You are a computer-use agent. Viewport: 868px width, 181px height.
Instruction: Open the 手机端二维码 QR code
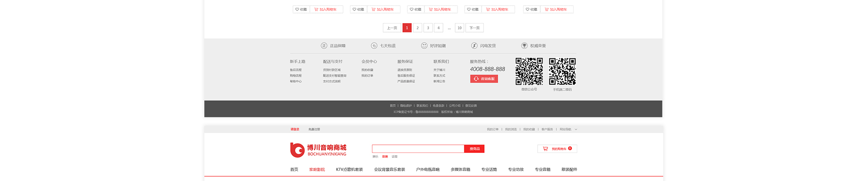pyautogui.click(x=562, y=71)
